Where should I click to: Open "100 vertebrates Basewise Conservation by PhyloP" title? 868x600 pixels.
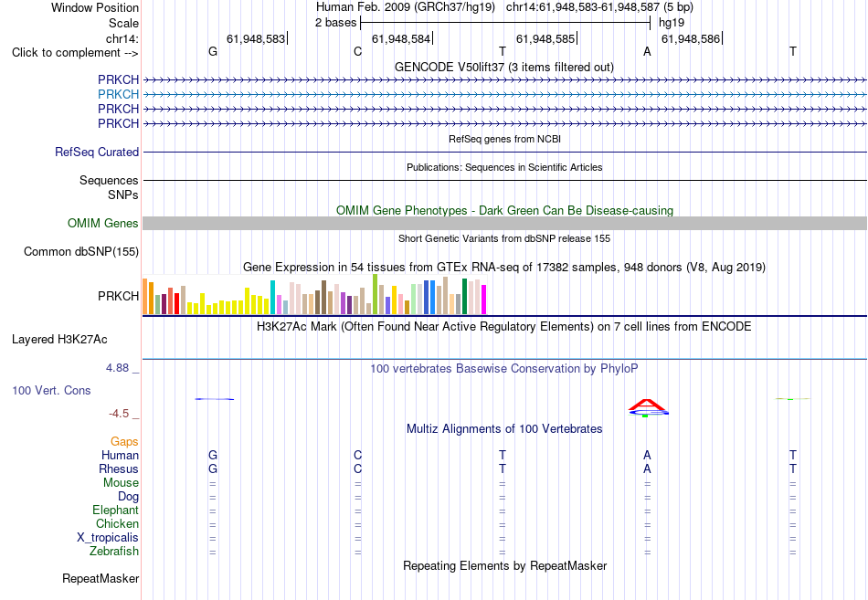pos(504,369)
